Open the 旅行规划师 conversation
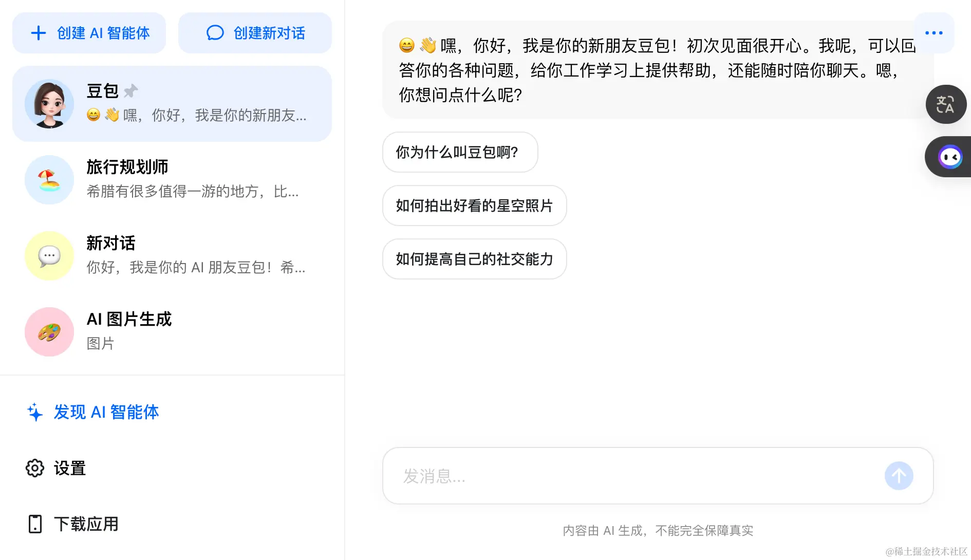The height and width of the screenshot is (560, 971). coord(172,180)
